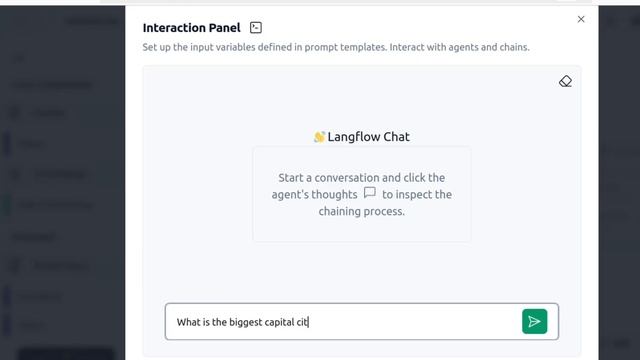
Task: Clear the chat with the eraser icon
Action: click(x=565, y=81)
